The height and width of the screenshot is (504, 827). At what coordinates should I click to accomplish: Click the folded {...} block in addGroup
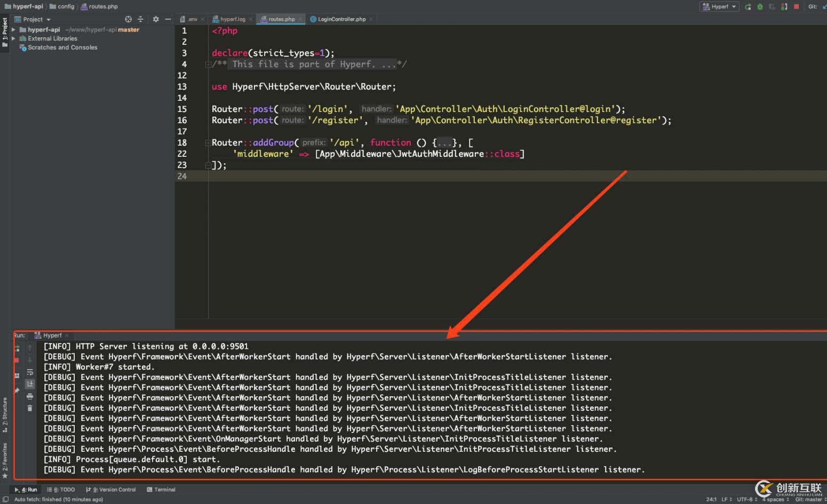[444, 143]
